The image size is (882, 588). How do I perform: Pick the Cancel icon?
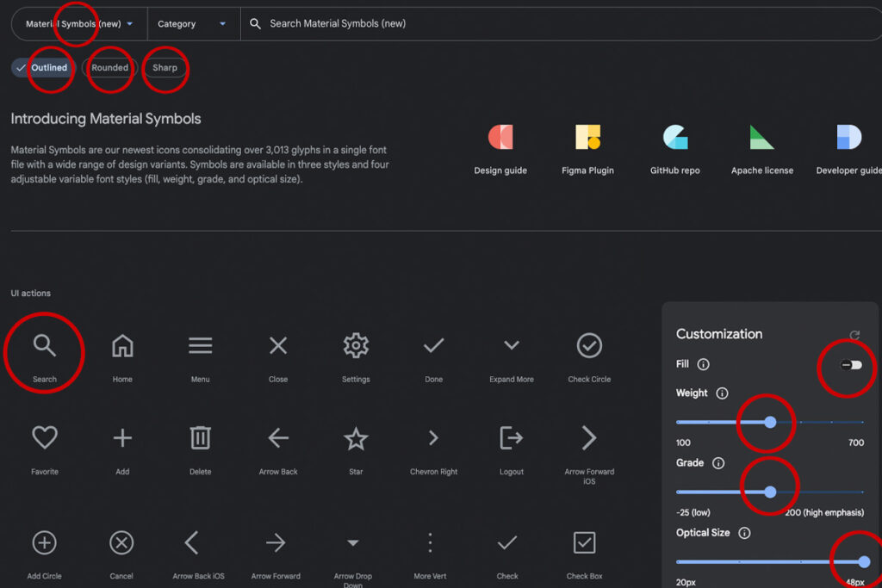pos(121,542)
